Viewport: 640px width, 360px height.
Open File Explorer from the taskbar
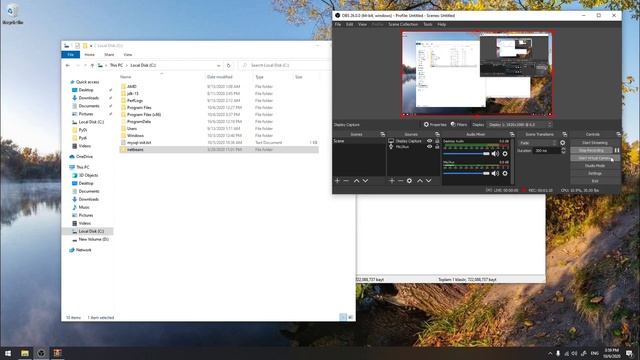click(25, 353)
